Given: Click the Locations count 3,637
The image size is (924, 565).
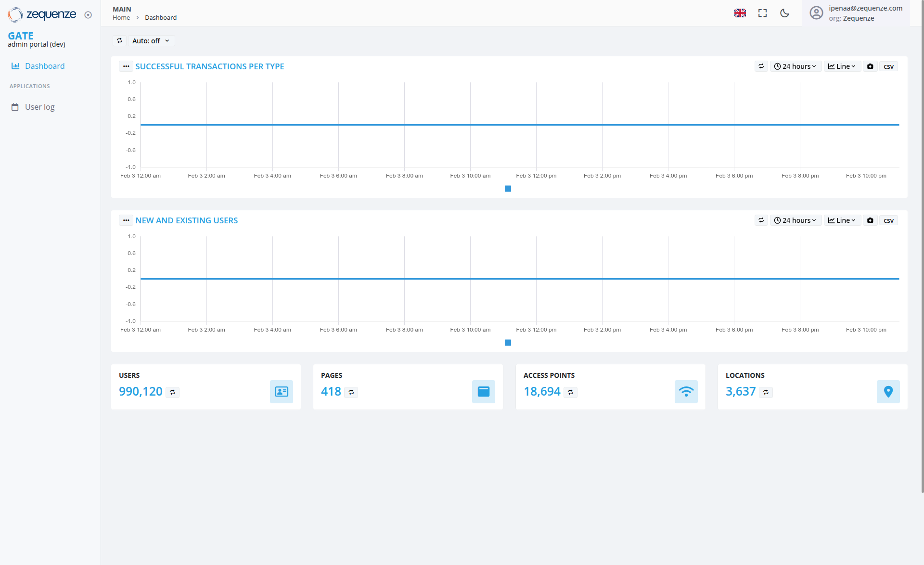Looking at the screenshot, I should [741, 392].
